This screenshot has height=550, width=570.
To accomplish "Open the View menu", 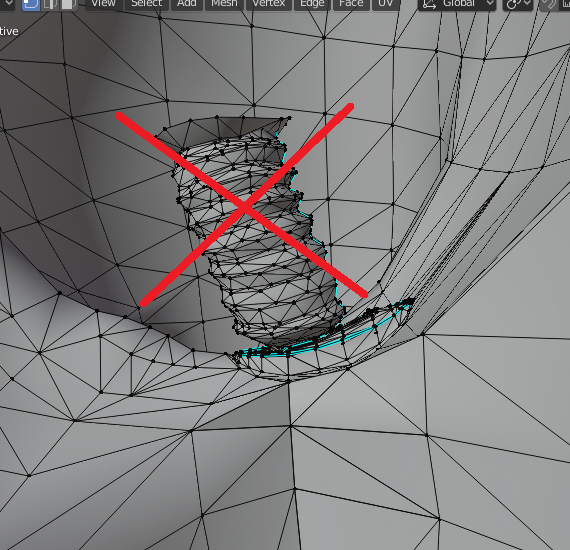I will (x=103, y=4).
